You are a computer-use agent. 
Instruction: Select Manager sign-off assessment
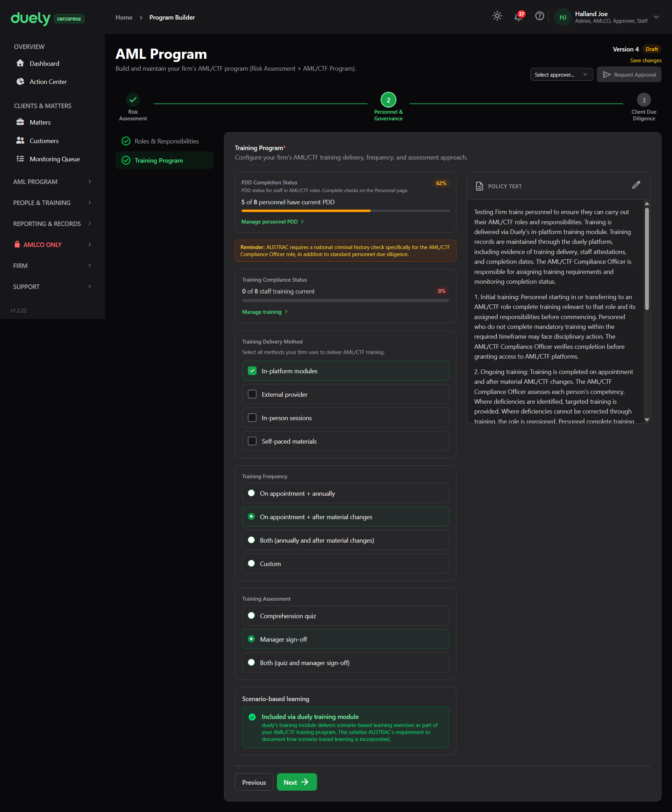pyautogui.click(x=345, y=639)
